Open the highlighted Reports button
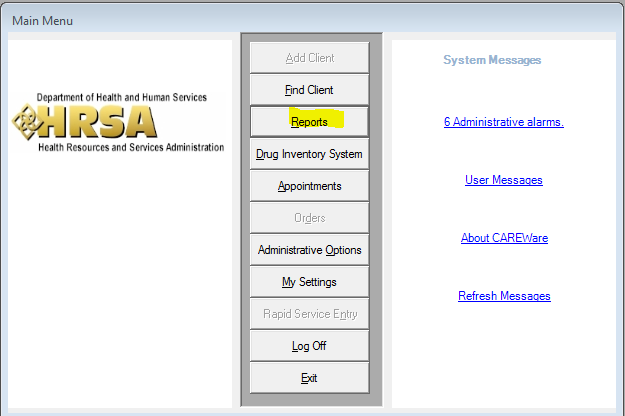 coord(309,122)
